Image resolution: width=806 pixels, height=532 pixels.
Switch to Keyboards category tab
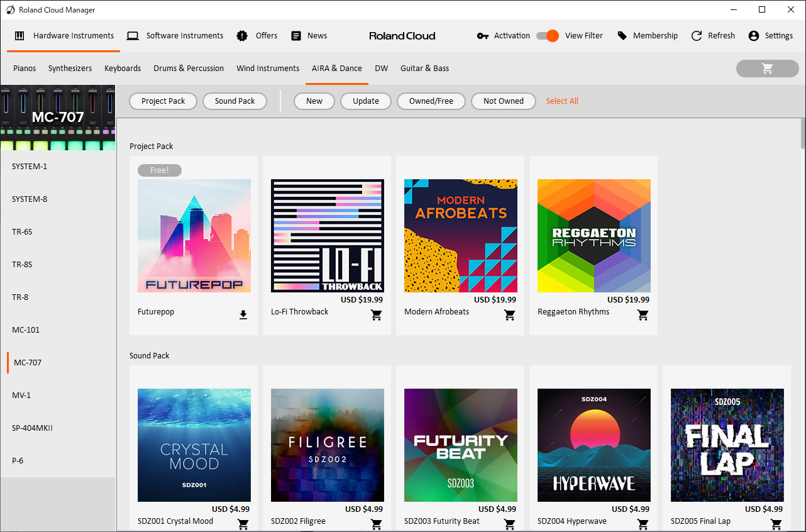point(123,69)
